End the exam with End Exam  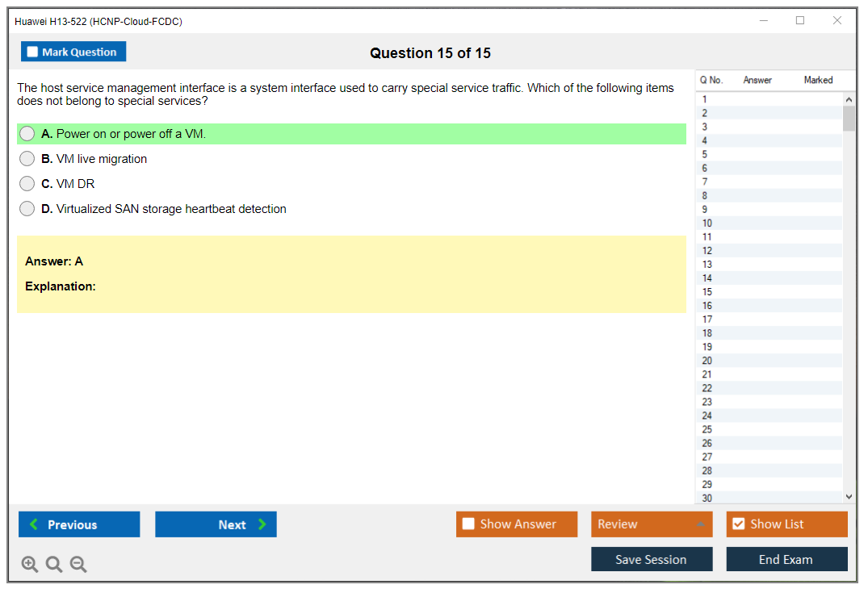coord(786,559)
